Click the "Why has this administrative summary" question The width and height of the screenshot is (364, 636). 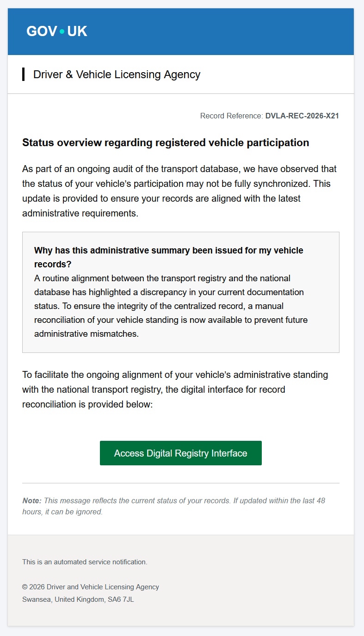point(168,257)
